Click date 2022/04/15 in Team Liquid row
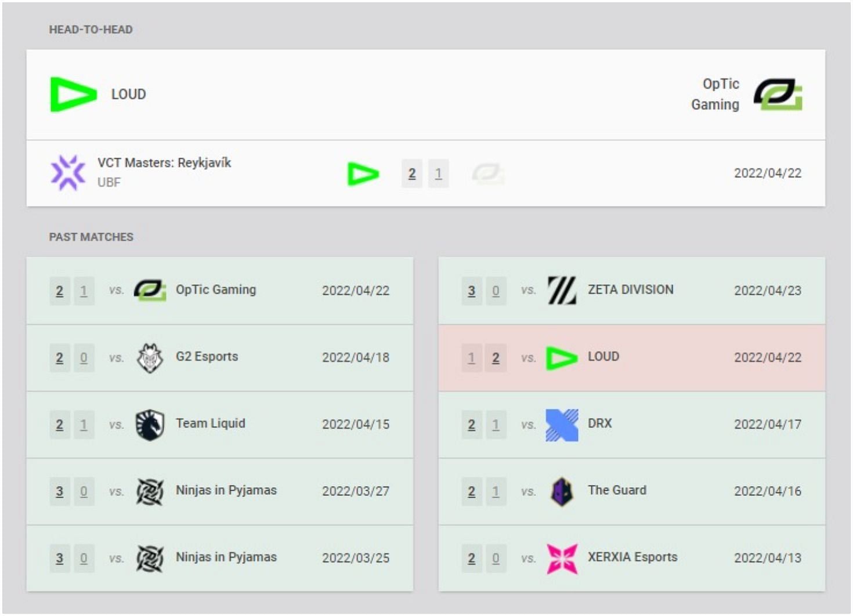Image resolution: width=853 pixels, height=616 pixels. tap(356, 424)
